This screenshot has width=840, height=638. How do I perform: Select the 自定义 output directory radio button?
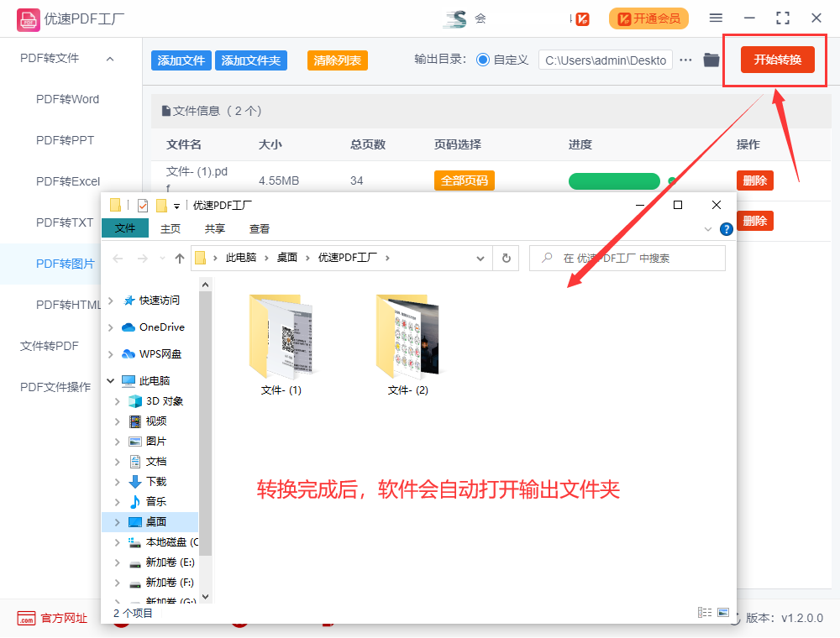[482, 60]
